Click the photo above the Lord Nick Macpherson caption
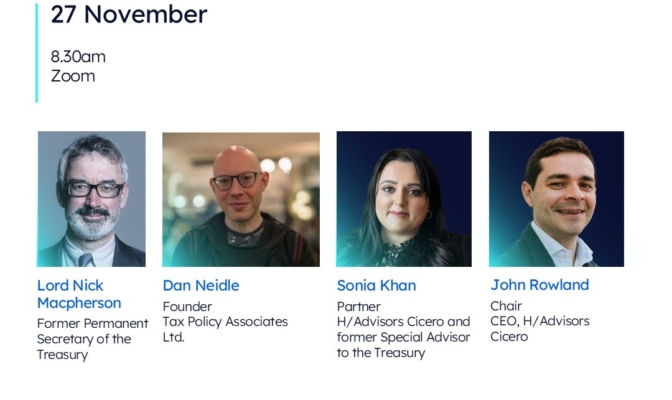The height and width of the screenshot is (400, 672). [92, 199]
